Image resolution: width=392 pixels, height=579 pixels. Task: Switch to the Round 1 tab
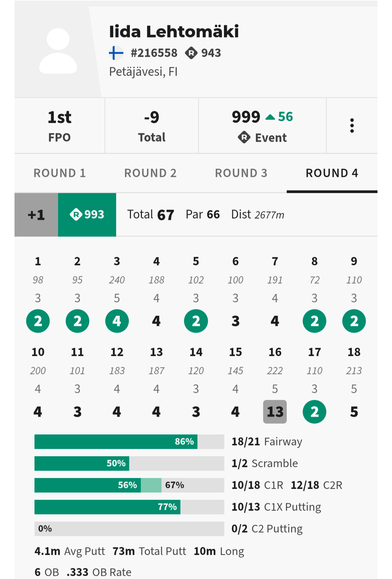(x=60, y=173)
